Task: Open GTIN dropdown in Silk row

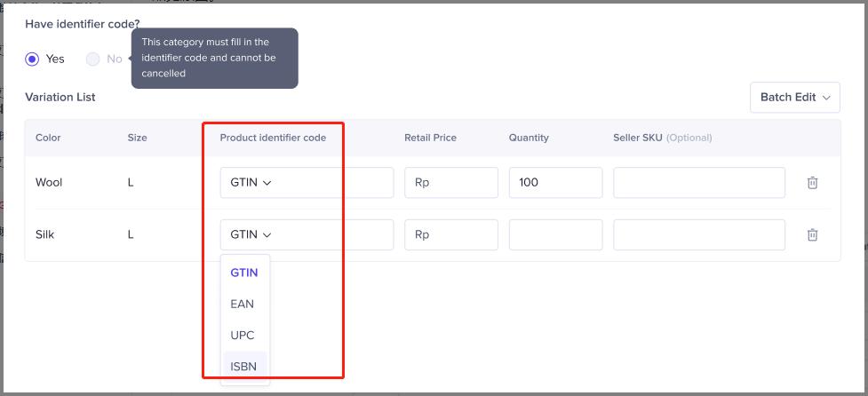Action: click(x=251, y=234)
